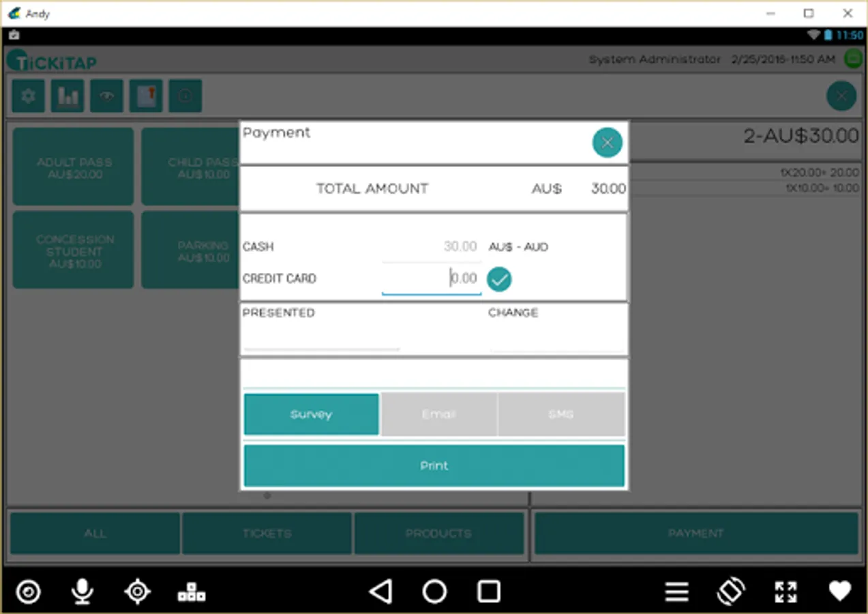
Task: Select the Child Pass ticket tile
Action: coord(190,166)
